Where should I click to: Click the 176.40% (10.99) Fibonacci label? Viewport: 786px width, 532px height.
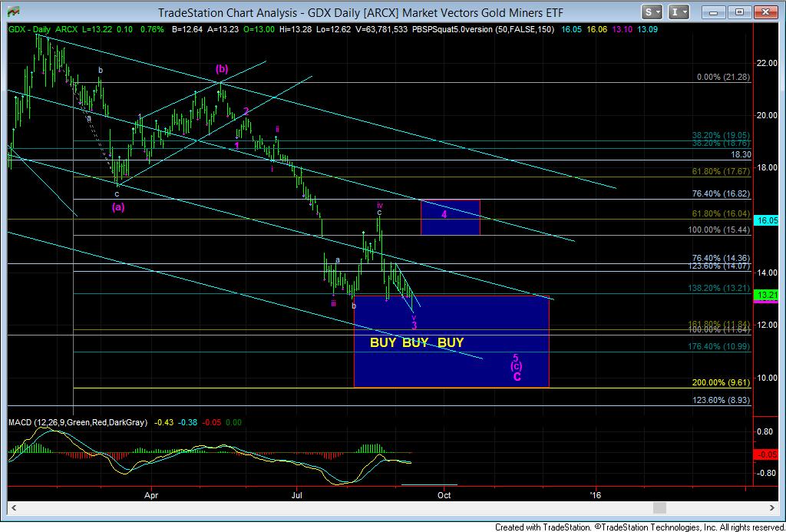(719, 346)
